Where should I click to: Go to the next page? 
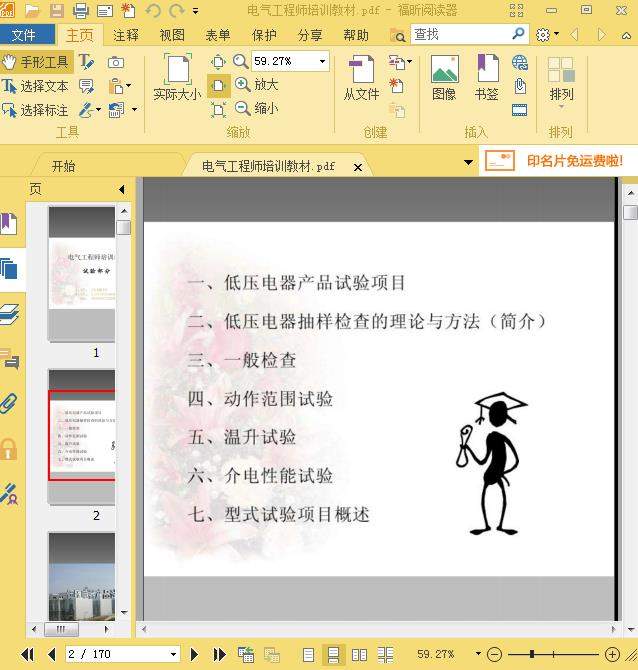tap(194, 654)
